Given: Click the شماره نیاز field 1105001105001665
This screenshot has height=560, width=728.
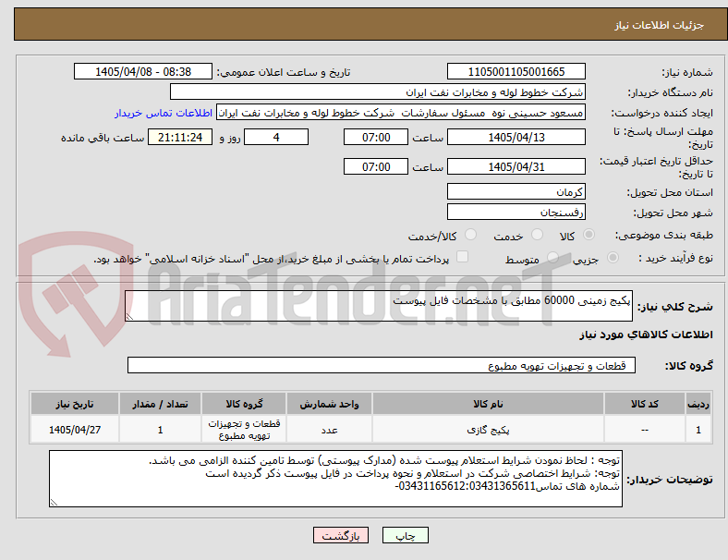Looking at the screenshot, I should 516,71.
